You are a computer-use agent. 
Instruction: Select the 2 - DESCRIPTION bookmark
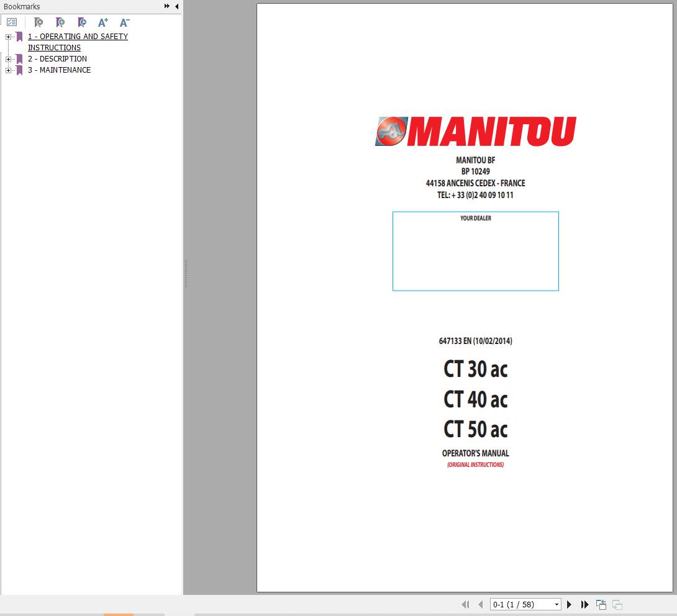click(57, 59)
